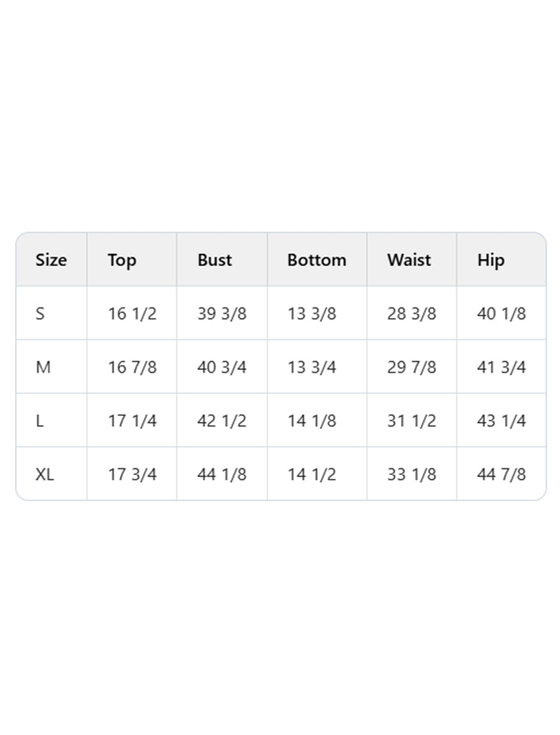Image resolution: width=560 pixels, height=735 pixels.
Task: Select the 33 1/8 Waist measurement
Action: (x=412, y=474)
